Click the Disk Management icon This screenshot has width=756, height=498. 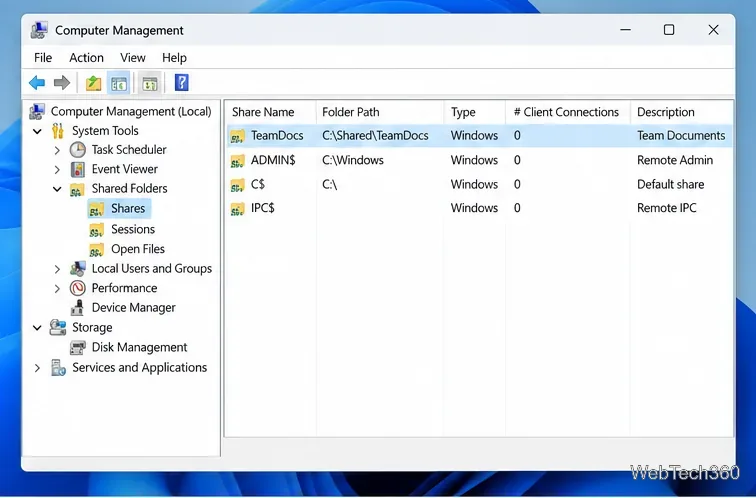(78, 348)
